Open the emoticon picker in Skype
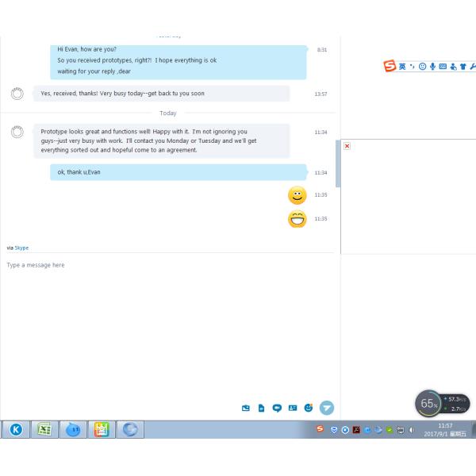This screenshot has width=476, height=476. point(308,408)
